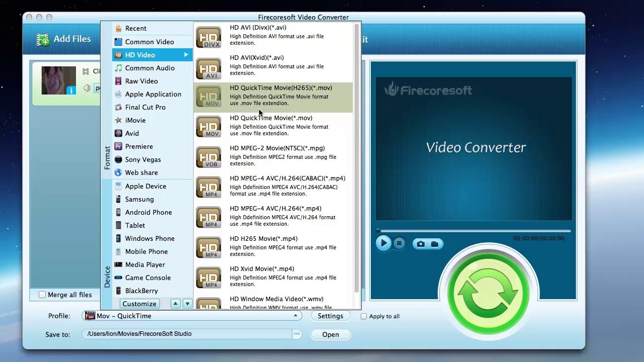Screen dimensions: 644x362
Task: Toggle Apply to all checkbox
Action: [364, 316]
